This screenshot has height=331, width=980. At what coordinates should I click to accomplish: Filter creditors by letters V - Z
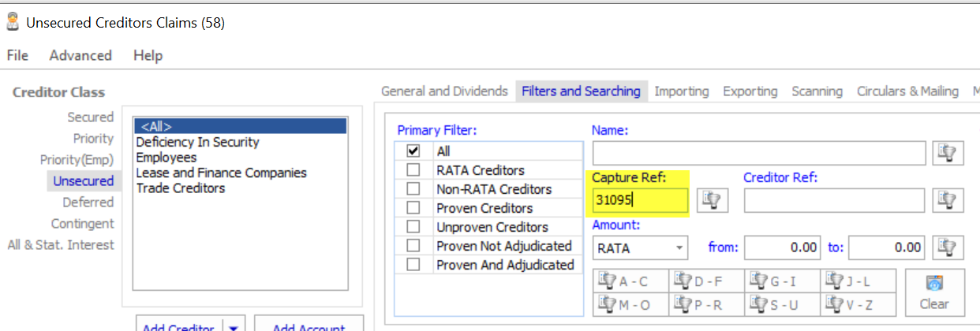(858, 304)
